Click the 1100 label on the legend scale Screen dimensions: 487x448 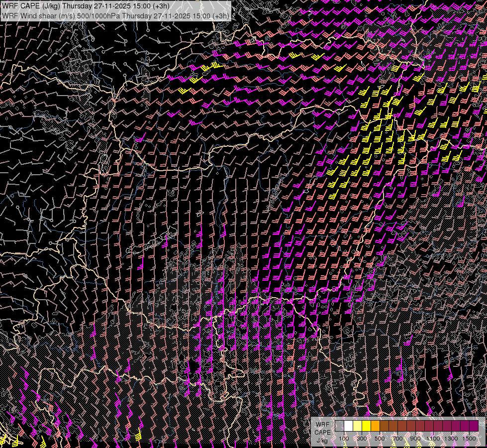tap(433, 439)
